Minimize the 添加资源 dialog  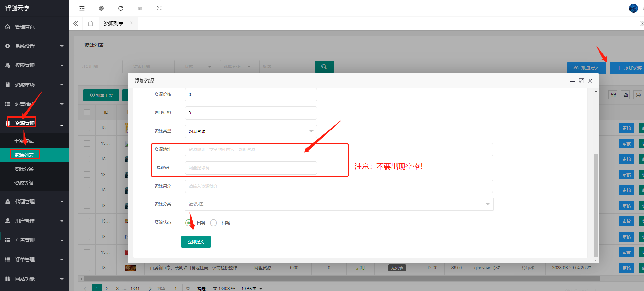coord(572,81)
